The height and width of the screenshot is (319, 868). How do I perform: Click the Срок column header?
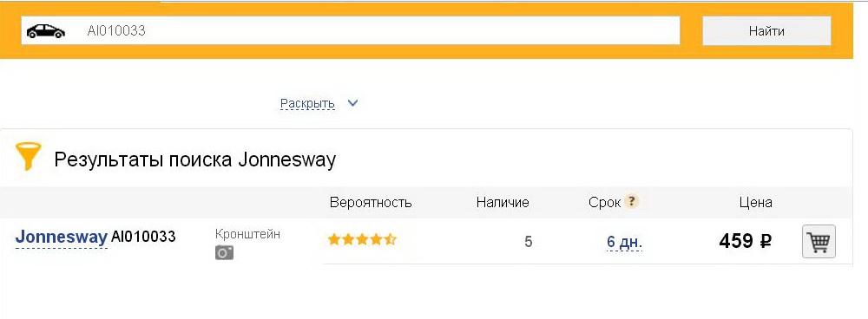(x=604, y=202)
